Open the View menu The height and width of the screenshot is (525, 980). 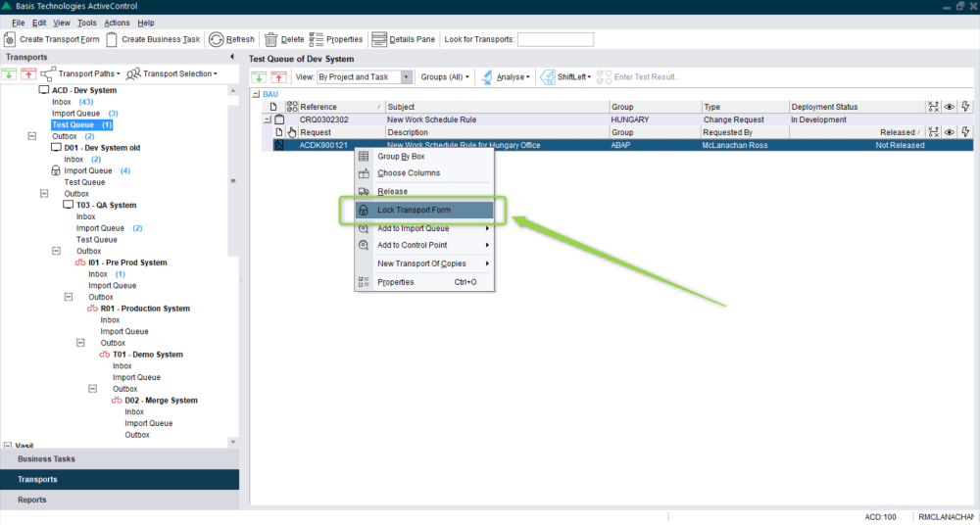tap(62, 23)
